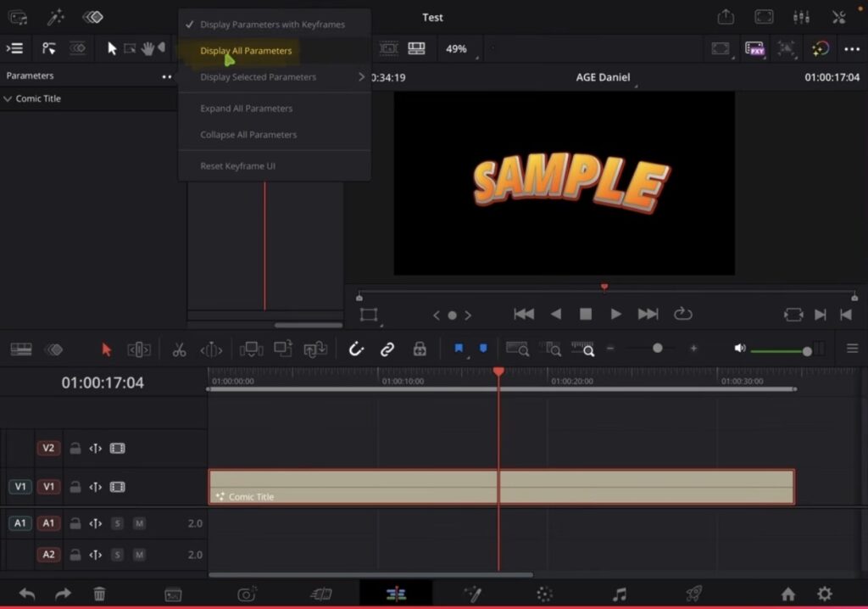The height and width of the screenshot is (609, 868).
Task: Click the timeline playhead marker
Action: [498, 372]
